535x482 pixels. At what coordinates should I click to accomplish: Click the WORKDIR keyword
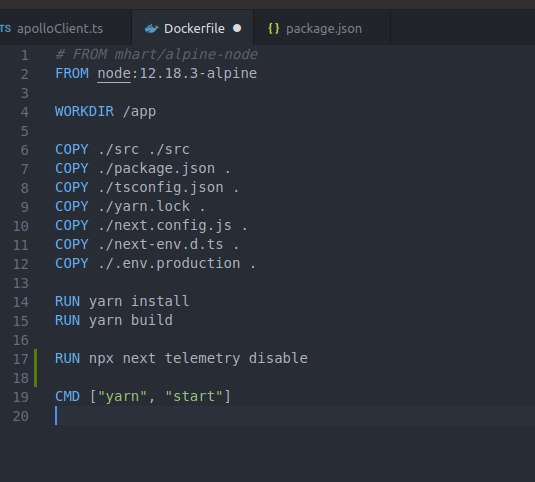click(84, 112)
